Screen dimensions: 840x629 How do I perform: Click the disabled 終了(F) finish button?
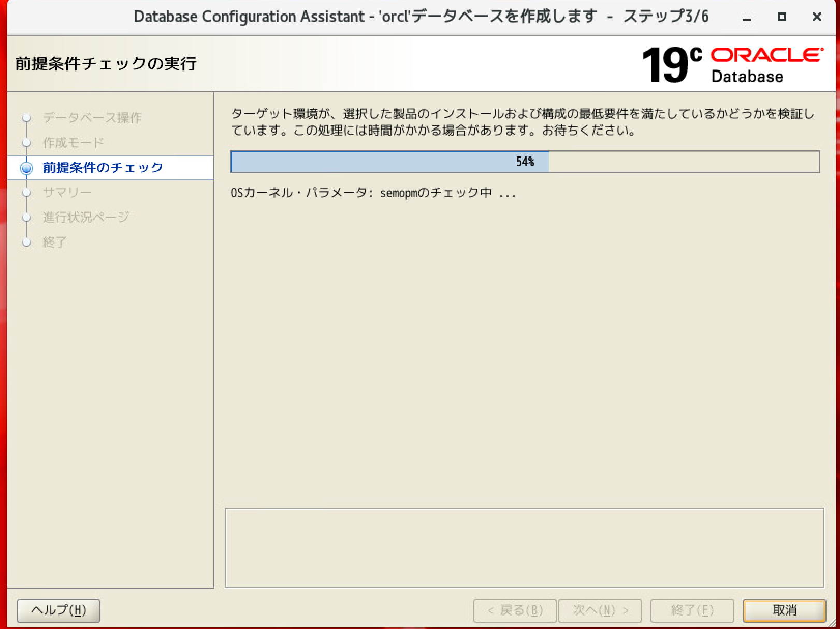tap(692, 610)
